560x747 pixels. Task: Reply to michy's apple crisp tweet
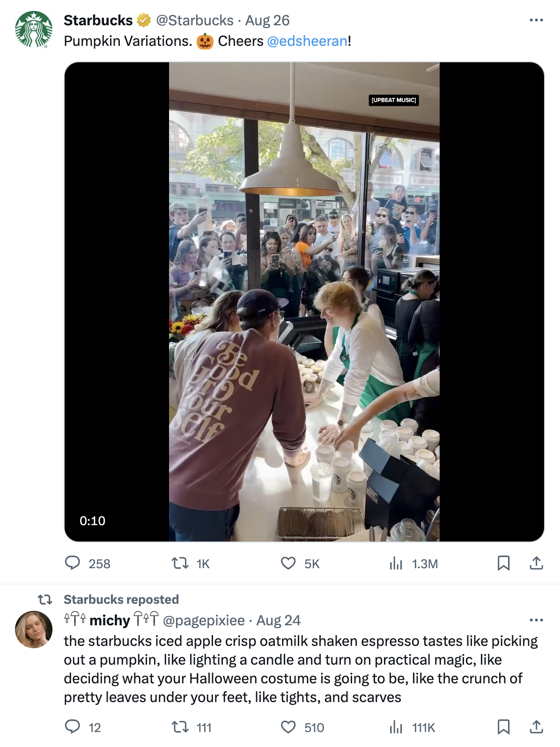tap(73, 727)
